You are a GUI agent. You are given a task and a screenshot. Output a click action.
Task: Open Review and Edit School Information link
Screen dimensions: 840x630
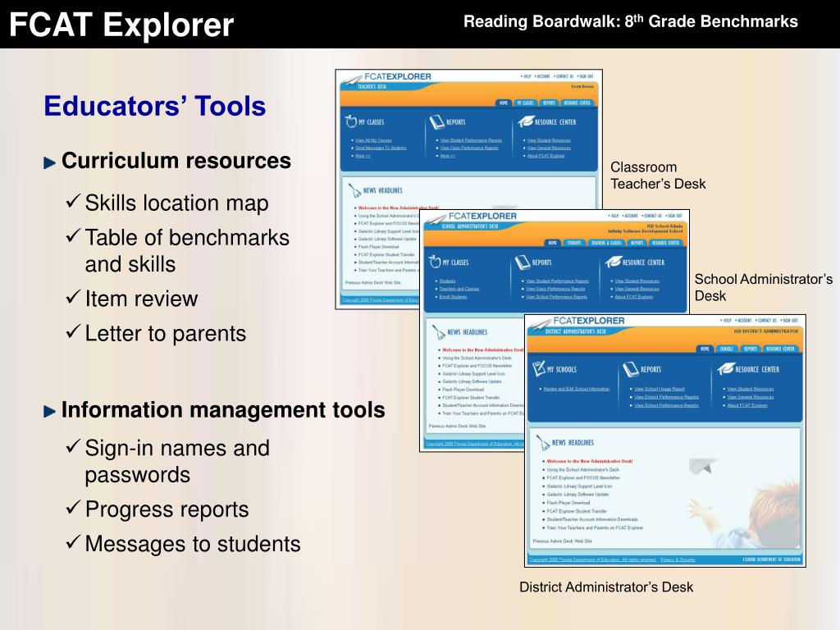(577, 389)
